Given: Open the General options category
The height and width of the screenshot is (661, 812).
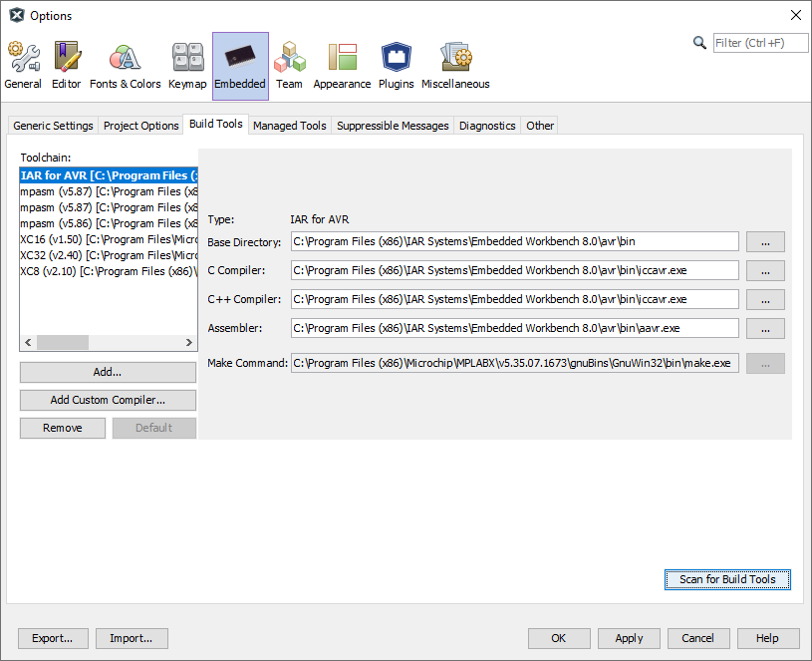Looking at the screenshot, I should (23, 66).
